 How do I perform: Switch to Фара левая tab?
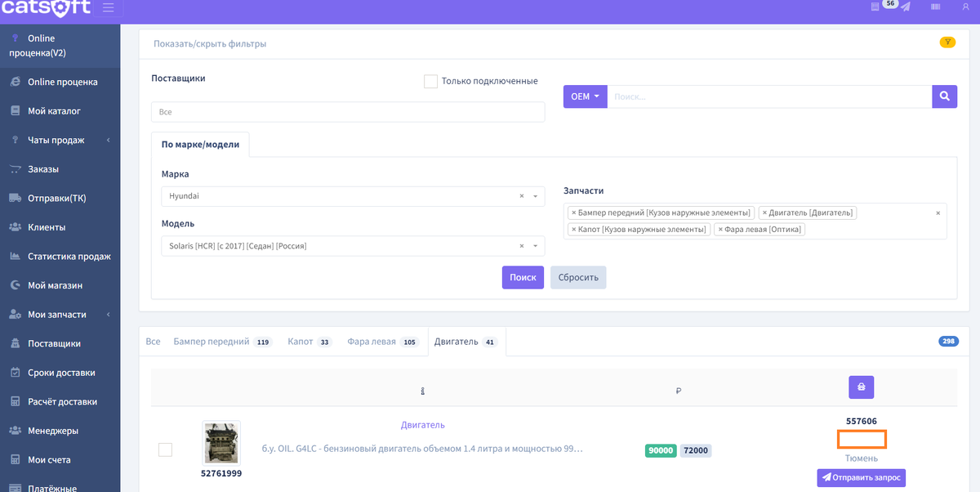383,342
